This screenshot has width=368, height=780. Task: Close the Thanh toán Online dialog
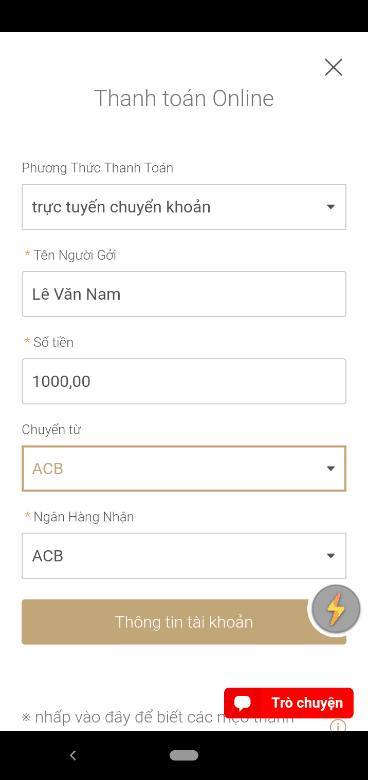pos(333,67)
